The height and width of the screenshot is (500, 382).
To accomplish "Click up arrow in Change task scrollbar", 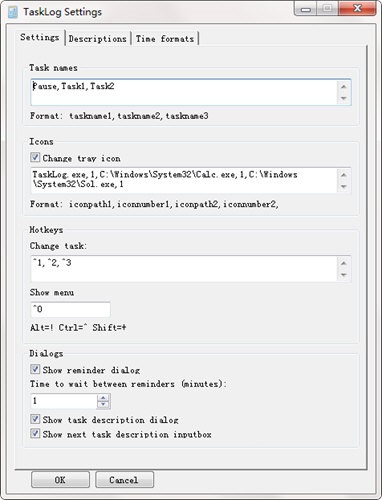I will point(344,263).
